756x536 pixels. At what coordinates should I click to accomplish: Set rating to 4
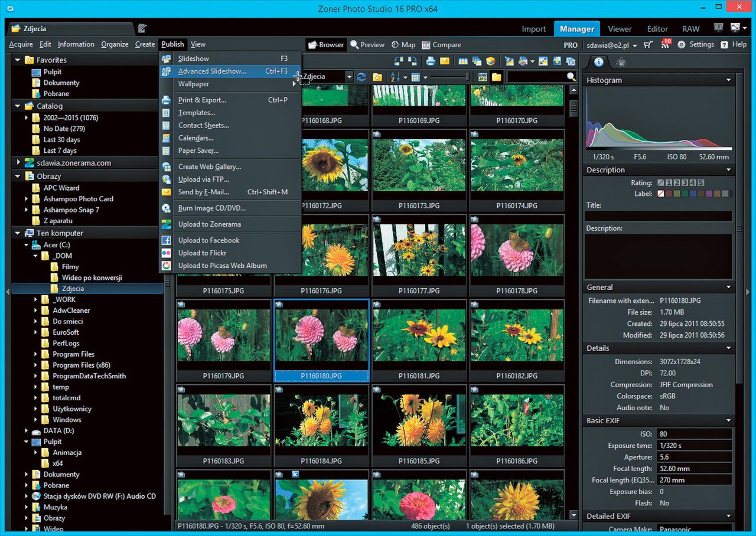click(693, 183)
